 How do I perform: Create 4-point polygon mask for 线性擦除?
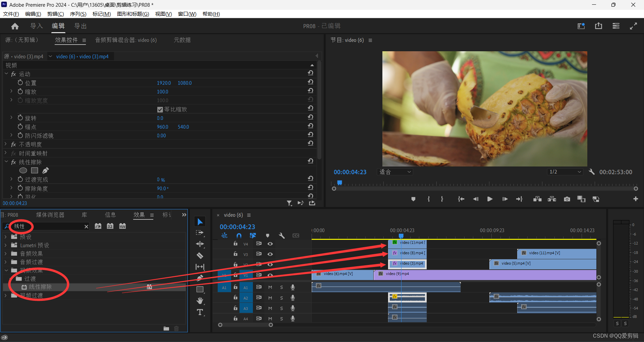pyautogui.click(x=35, y=170)
